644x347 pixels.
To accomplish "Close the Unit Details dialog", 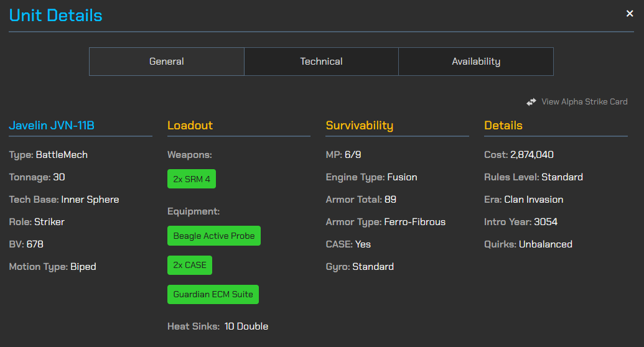I will tap(629, 14).
